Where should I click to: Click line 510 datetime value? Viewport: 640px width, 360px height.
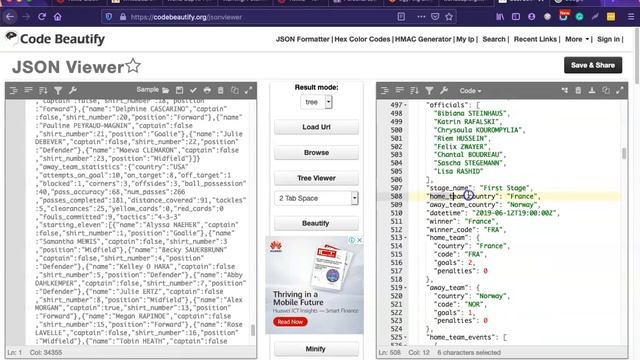click(515, 213)
